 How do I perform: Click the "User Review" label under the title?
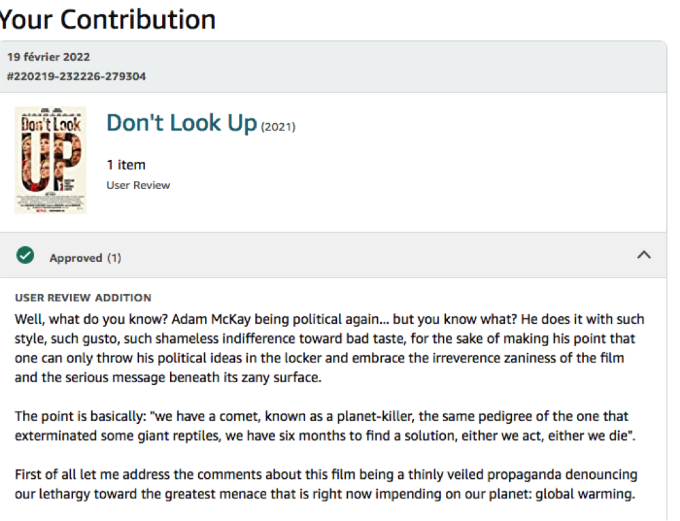[138, 185]
